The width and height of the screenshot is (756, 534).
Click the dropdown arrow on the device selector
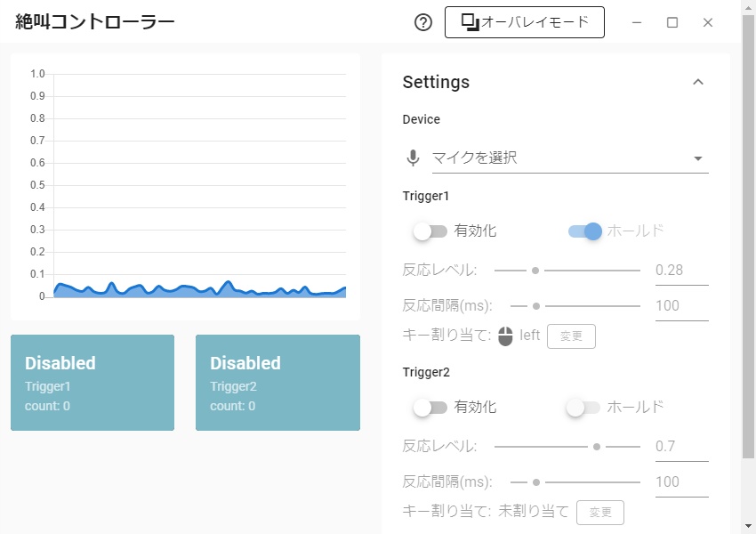699,157
